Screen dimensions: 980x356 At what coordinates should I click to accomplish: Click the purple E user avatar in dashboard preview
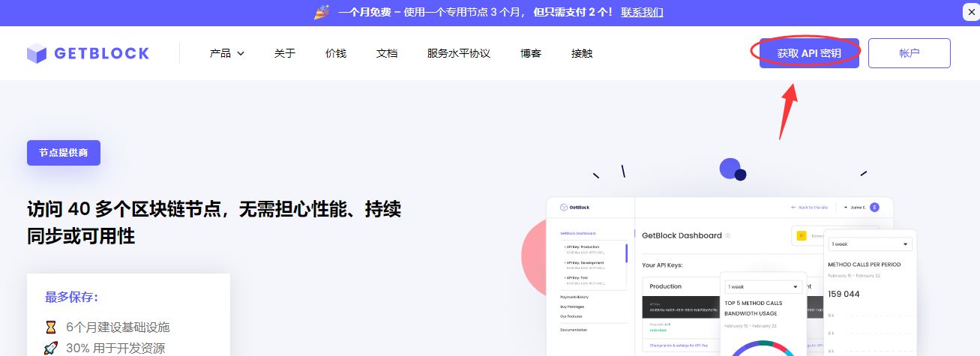(874, 207)
